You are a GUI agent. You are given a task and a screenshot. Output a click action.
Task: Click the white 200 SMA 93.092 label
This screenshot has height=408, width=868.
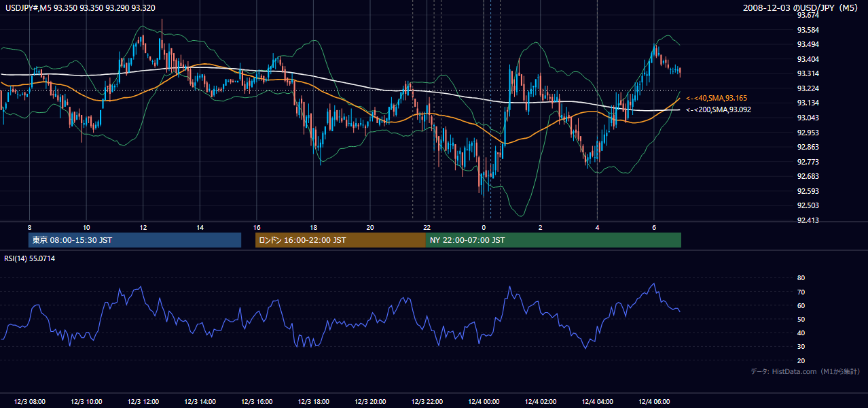click(x=719, y=109)
